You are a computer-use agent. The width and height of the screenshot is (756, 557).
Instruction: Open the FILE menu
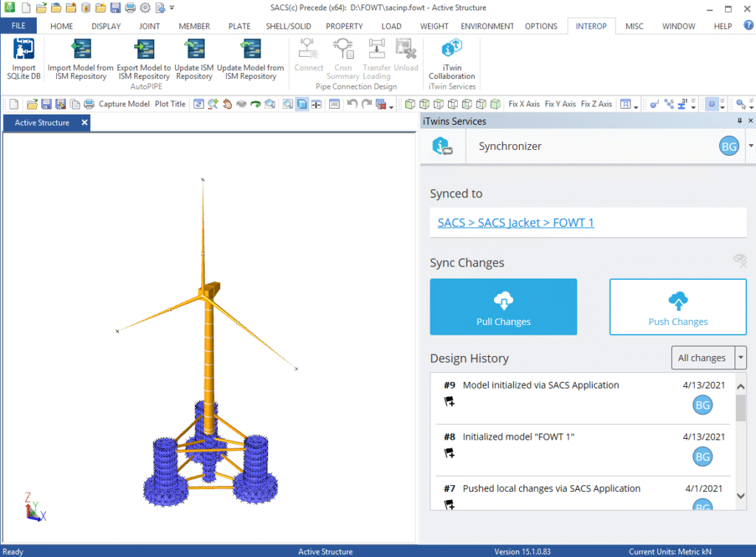coord(18,26)
